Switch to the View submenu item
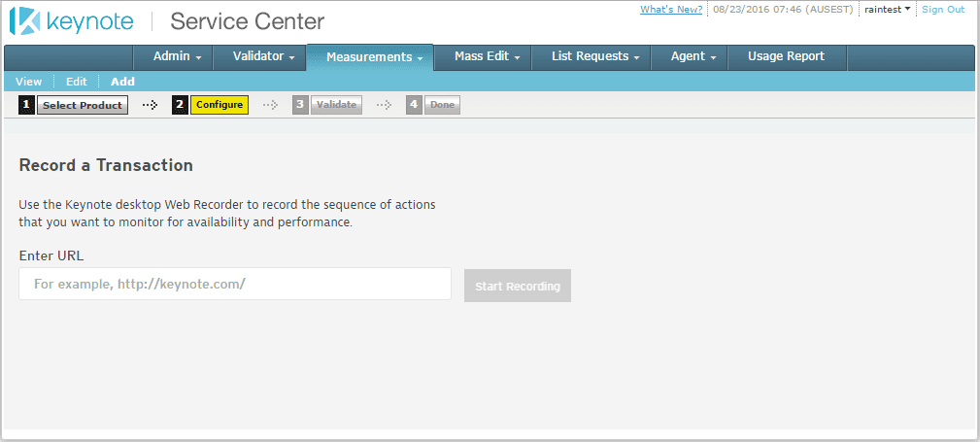 (x=29, y=82)
